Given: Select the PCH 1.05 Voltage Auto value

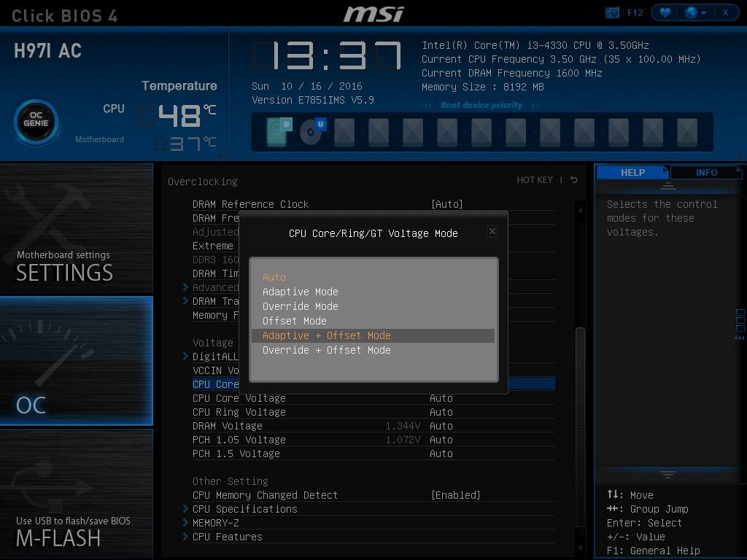Looking at the screenshot, I should tap(441, 440).
